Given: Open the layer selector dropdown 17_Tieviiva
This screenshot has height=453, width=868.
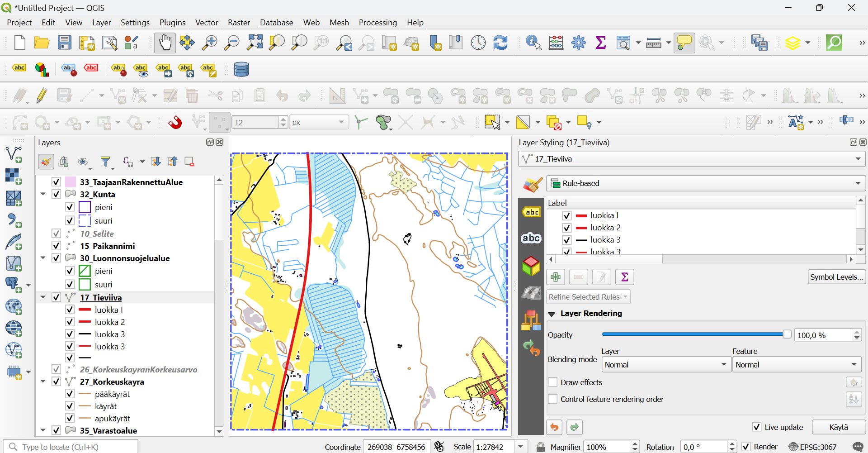Looking at the screenshot, I should click(x=692, y=159).
